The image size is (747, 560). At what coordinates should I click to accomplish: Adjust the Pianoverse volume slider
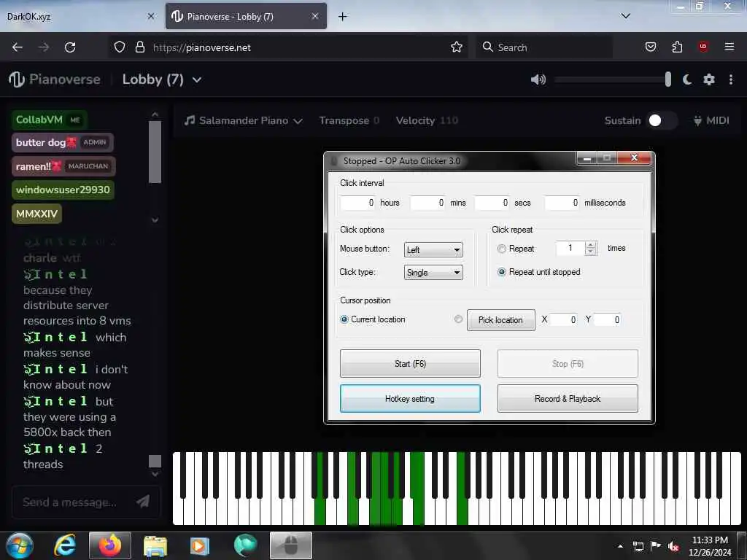pyautogui.click(x=613, y=79)
